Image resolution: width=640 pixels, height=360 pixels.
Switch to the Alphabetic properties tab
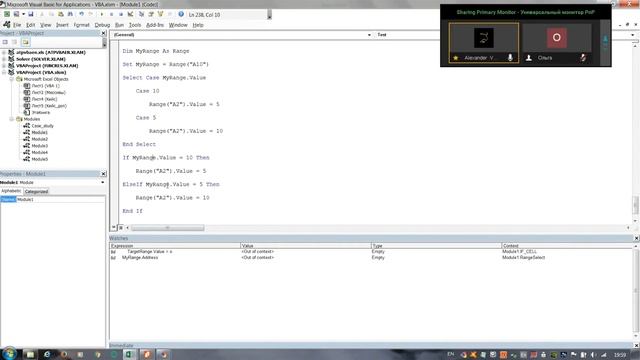coord(11,191)
